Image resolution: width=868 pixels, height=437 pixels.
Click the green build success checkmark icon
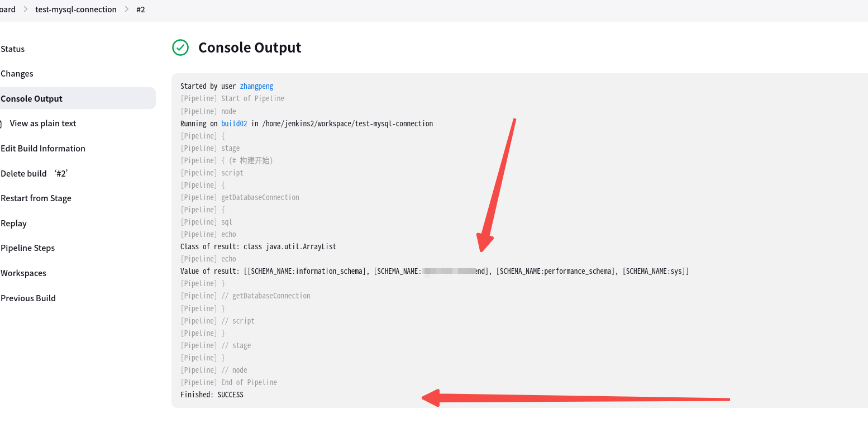[180, 47]
